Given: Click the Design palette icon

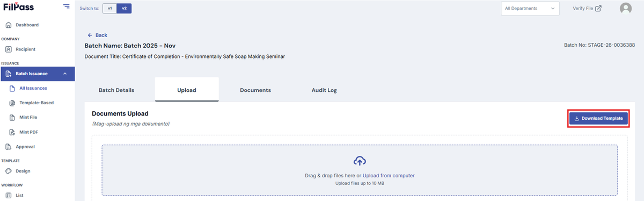Looking at the screenshot, I should (9, 171).
